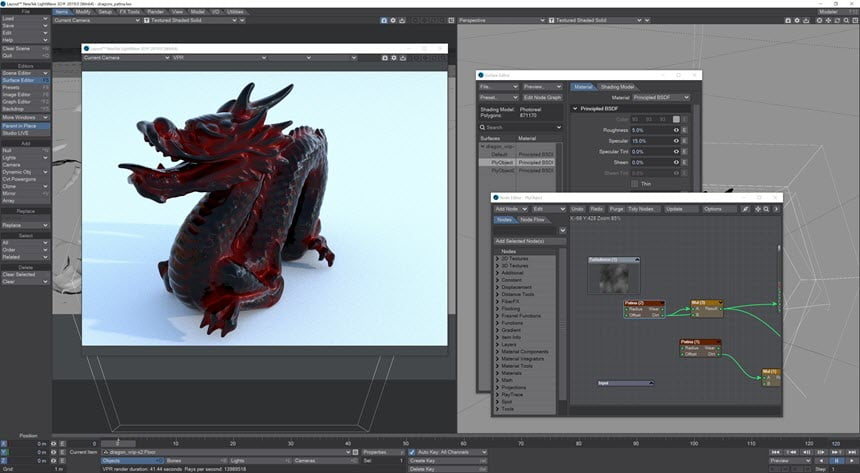860x473 pixels.
Task: Click Y axis channel button
Action: (x=4, y=452)
